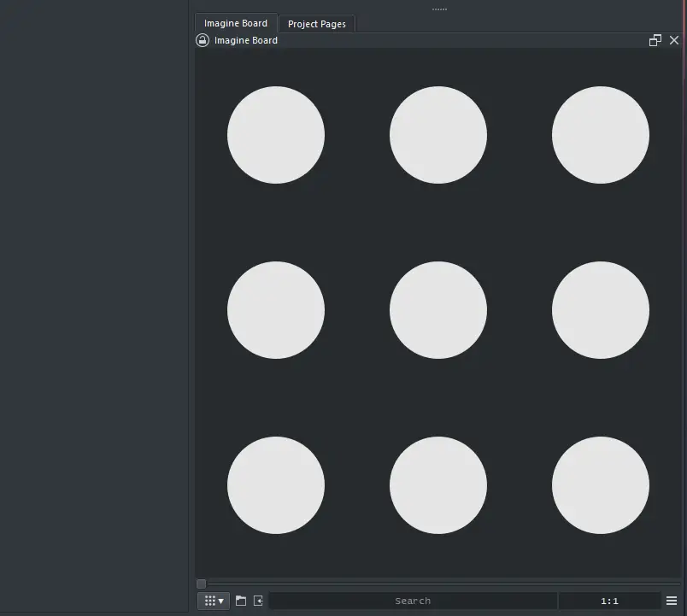Close the Imagine Board panel
687x616 pixels.
(x=674, y=40)
